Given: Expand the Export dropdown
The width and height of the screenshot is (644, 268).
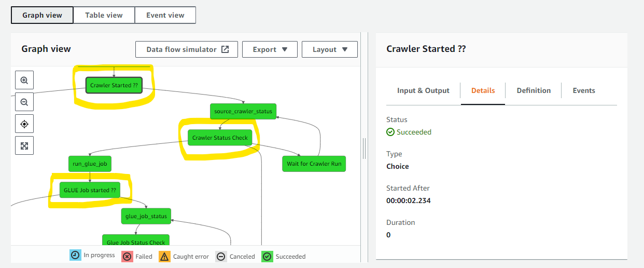Looking at the screenshot, I should point(270,49).
